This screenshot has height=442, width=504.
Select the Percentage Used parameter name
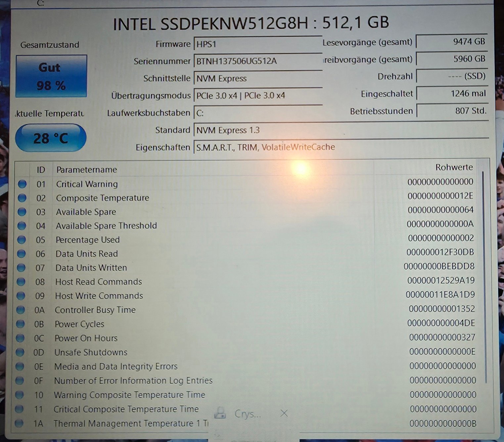(x=88, y=240)
